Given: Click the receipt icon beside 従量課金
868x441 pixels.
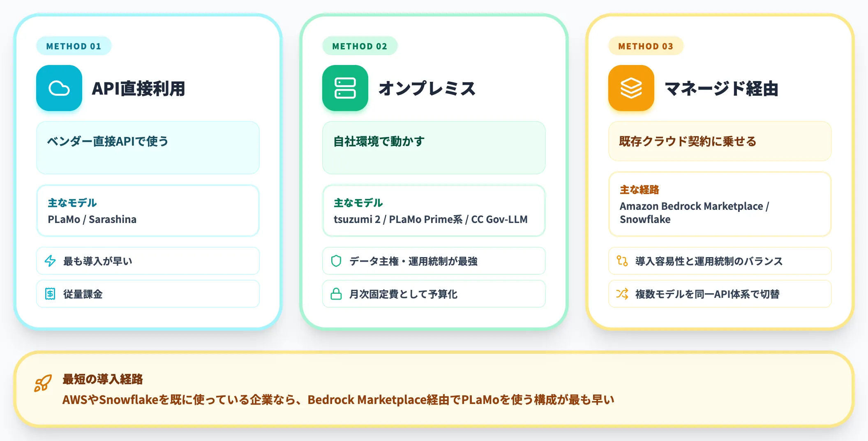Looking at the screenshot, I should click(x=50, y=294).
